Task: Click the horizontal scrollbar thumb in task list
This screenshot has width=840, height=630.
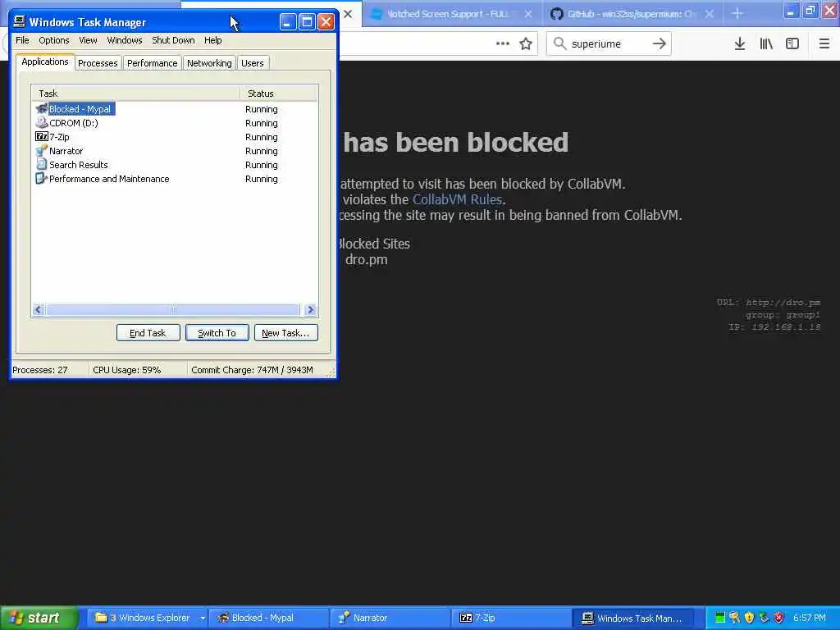Action: [x=172, y=309]
